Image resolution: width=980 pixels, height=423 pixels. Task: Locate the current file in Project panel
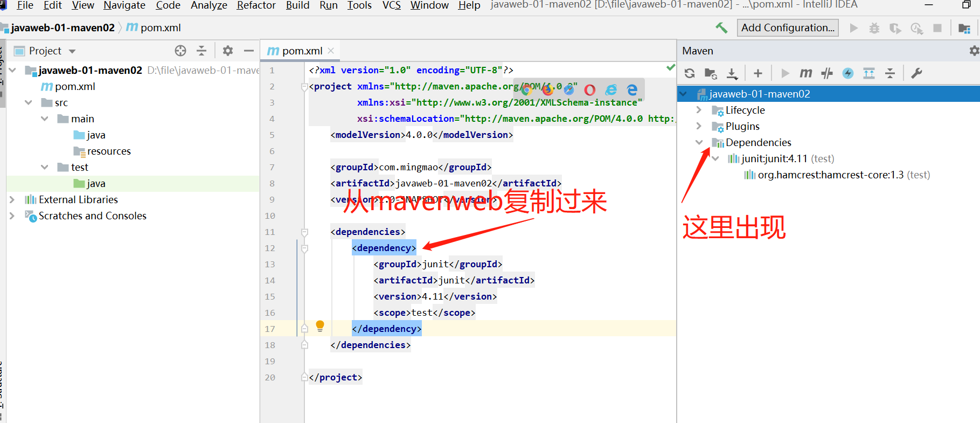180,51
